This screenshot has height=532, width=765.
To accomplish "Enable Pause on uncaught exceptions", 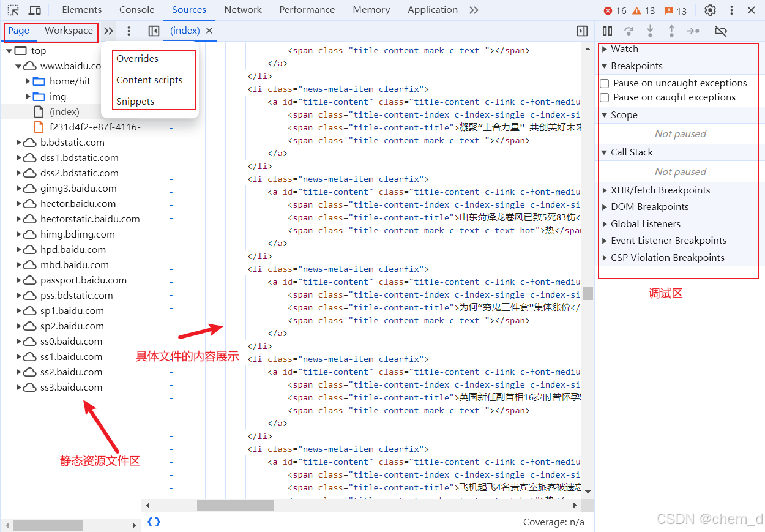I will [x=605, y=83].
